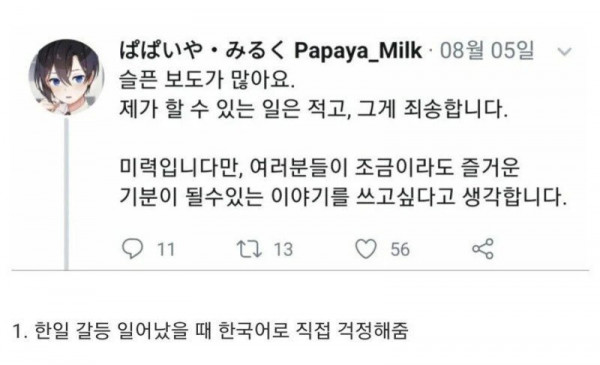Click the caption number 1.

[20, 331]
